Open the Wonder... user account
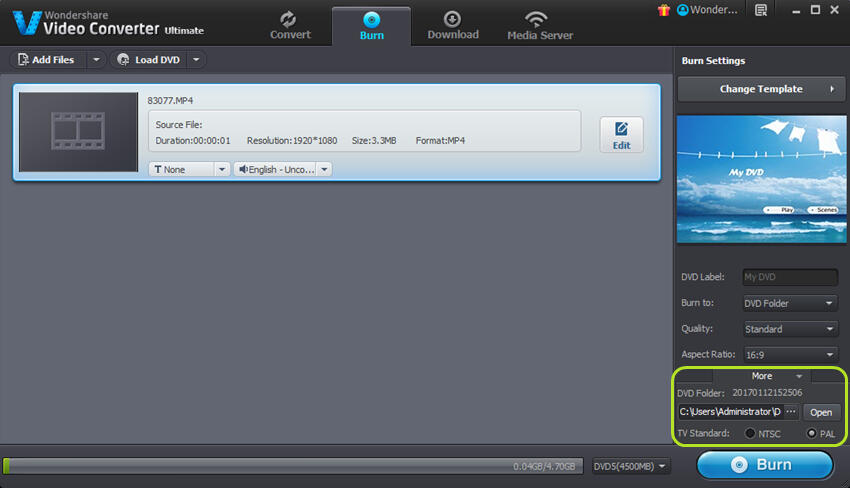 point(707,10)
